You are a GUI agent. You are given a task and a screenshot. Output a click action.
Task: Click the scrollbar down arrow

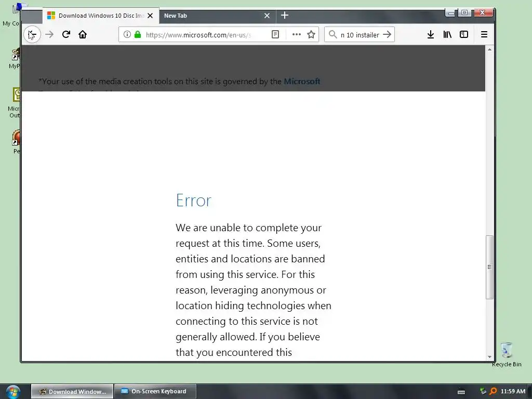489,356
